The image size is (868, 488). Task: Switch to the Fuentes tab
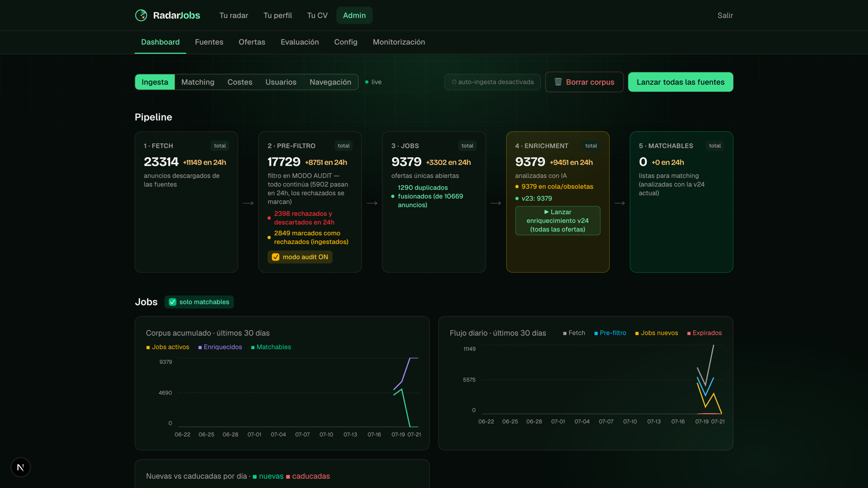point(209,42)
